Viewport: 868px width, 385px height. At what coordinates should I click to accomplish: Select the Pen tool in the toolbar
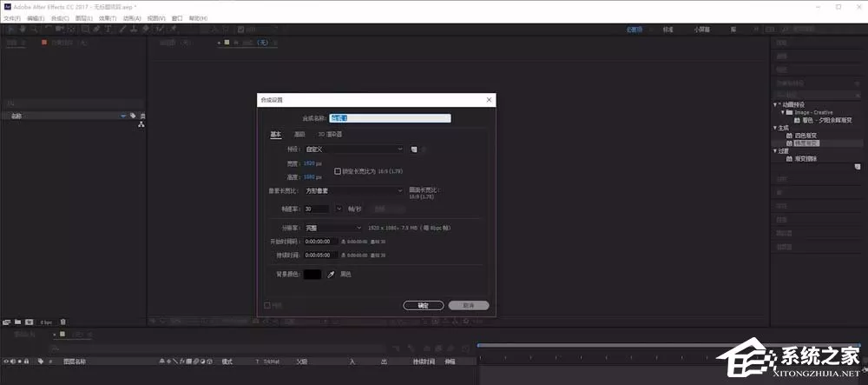point(96,30)
